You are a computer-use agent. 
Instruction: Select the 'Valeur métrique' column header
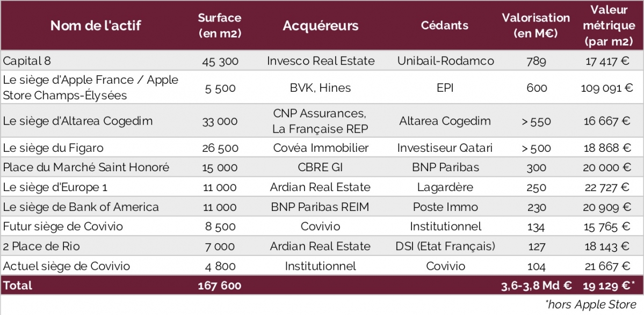click(609, 25)
